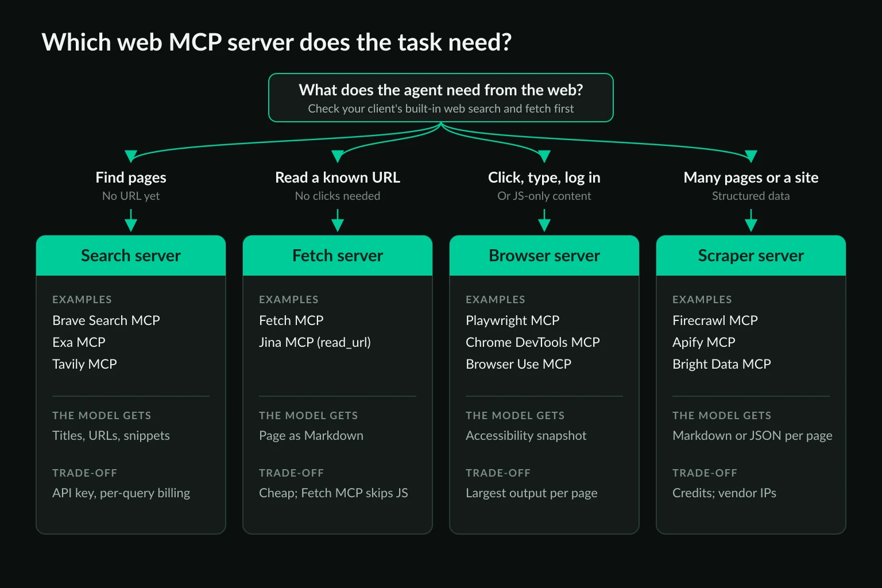Image resolution: width=882 pixels, height=588 pixels.
Task: Click "Credits; vendor IPs" text
Action: click(724, 493)
